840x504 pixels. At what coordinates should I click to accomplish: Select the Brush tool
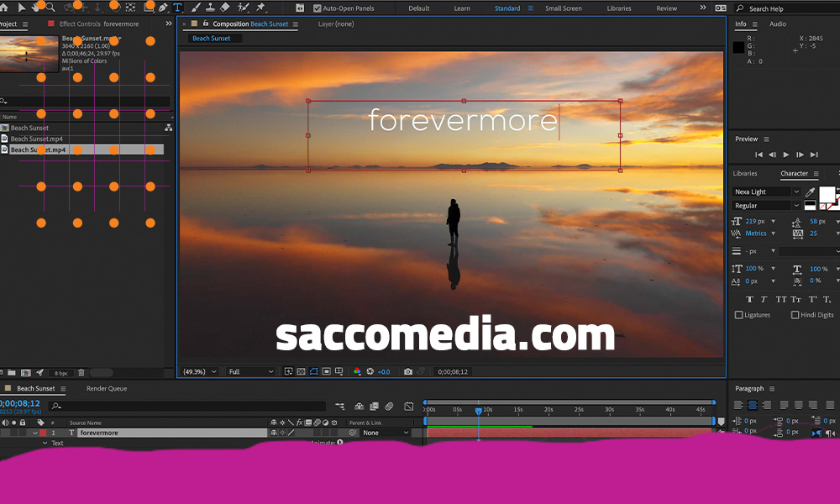pos(196,8)
